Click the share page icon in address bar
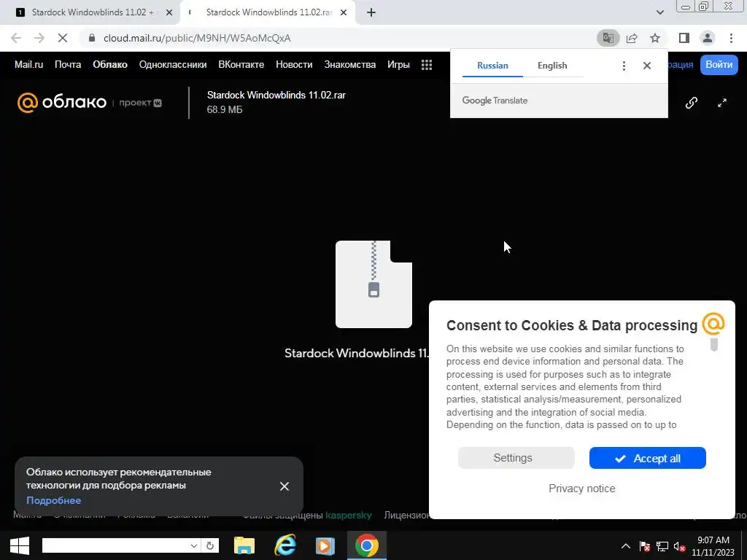 tap(632, 38)
